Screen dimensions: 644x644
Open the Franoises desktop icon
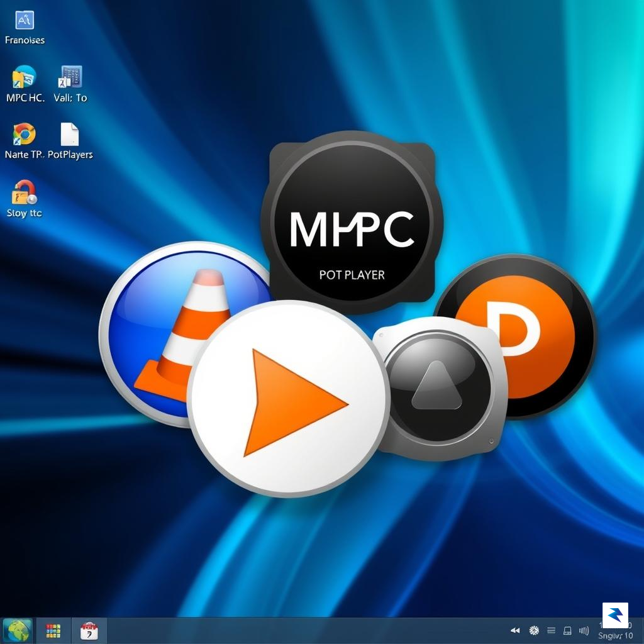pyautogui.click(x=25, y=28)
